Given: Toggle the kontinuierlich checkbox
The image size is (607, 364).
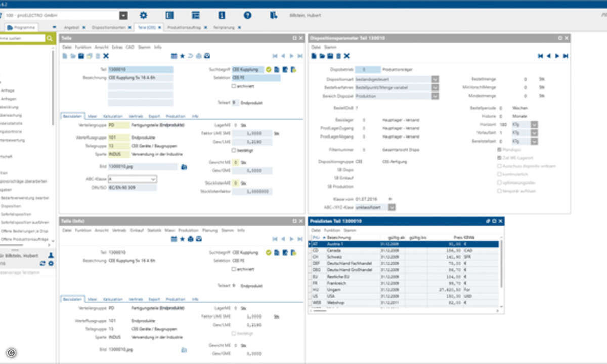Looking at the screenshot, I should 499,174.
